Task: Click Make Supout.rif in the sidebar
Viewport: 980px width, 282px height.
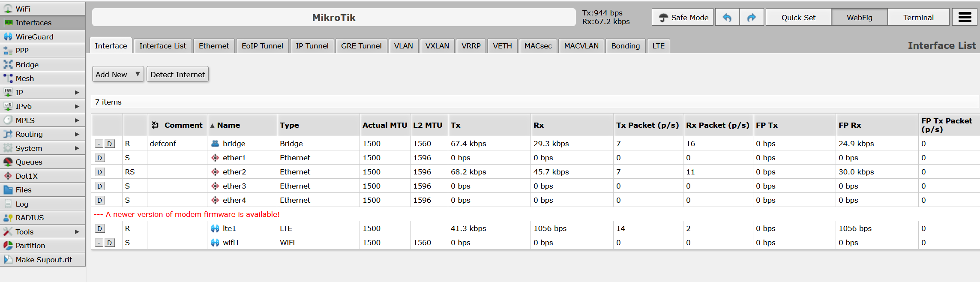Action: (43, 260)
